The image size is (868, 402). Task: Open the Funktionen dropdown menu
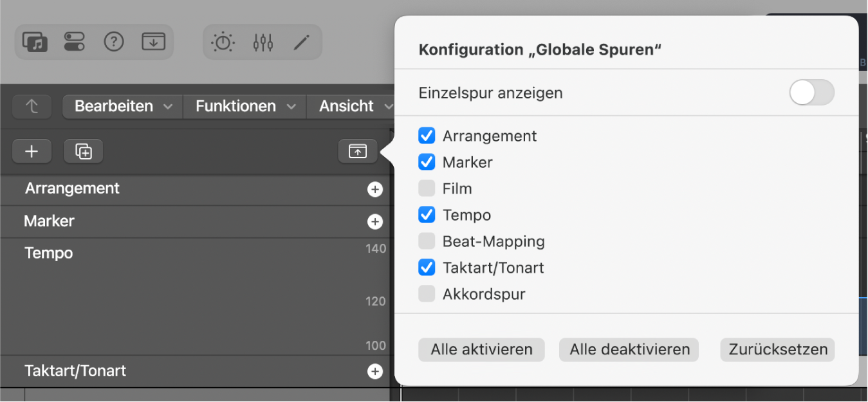(x=245, y=106)
